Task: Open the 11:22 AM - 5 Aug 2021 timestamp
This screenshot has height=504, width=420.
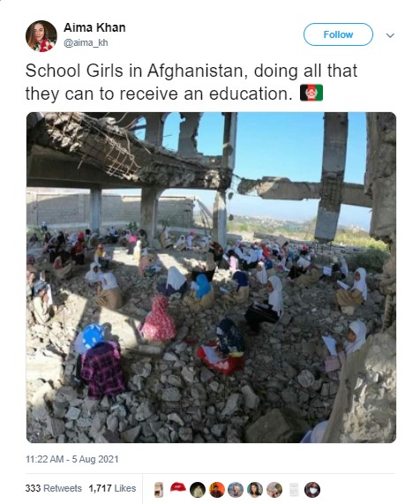Action: click(72, 459)
